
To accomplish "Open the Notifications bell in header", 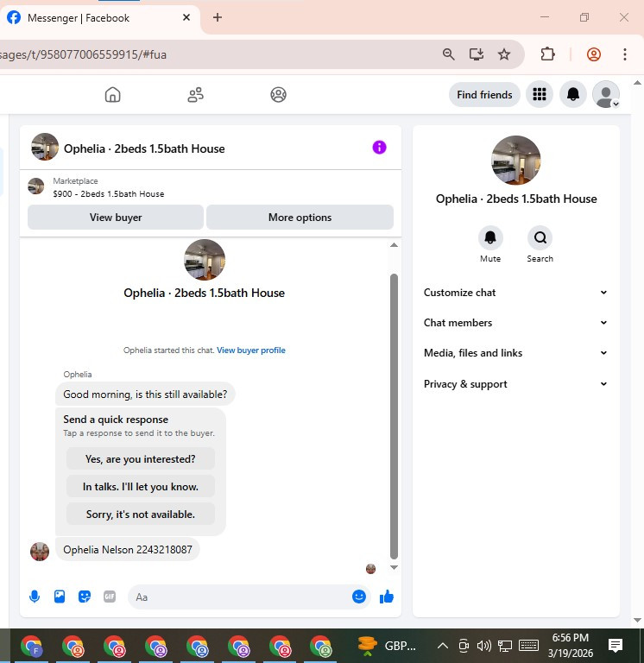I will pos(573,94).
